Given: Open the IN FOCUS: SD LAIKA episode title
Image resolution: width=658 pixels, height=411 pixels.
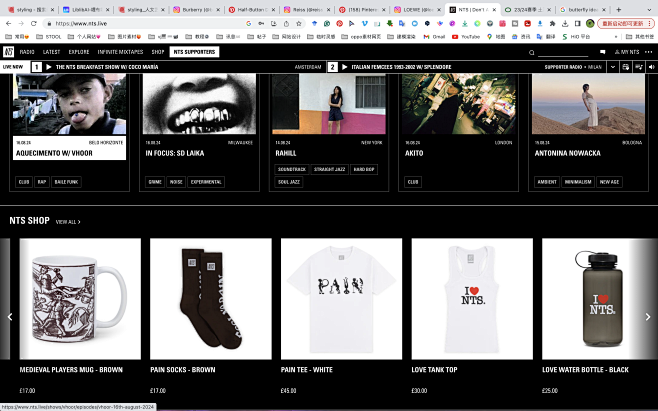Looking at the screenshot, I should click(175, 153).
